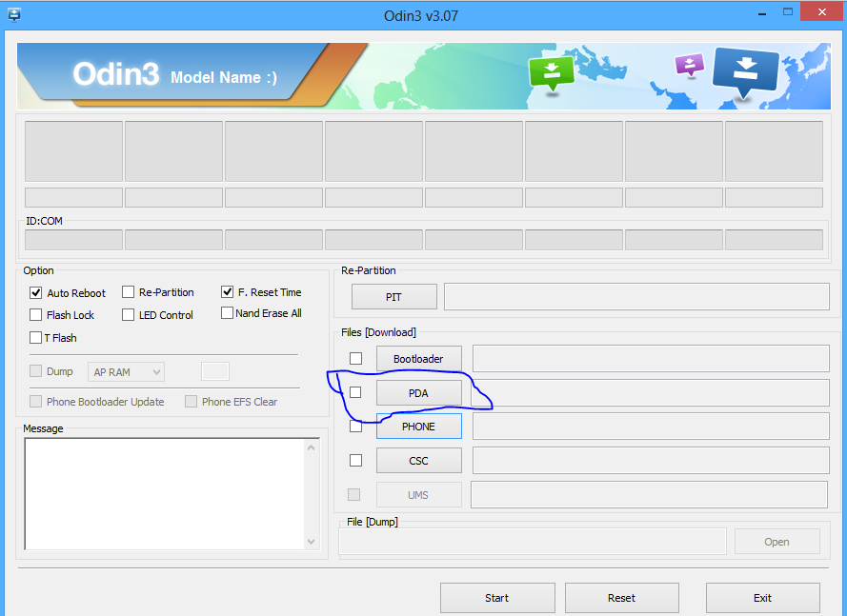This screenshot has height=616, width=847.
Task: Click the PIT button
Action: point(393,297)
